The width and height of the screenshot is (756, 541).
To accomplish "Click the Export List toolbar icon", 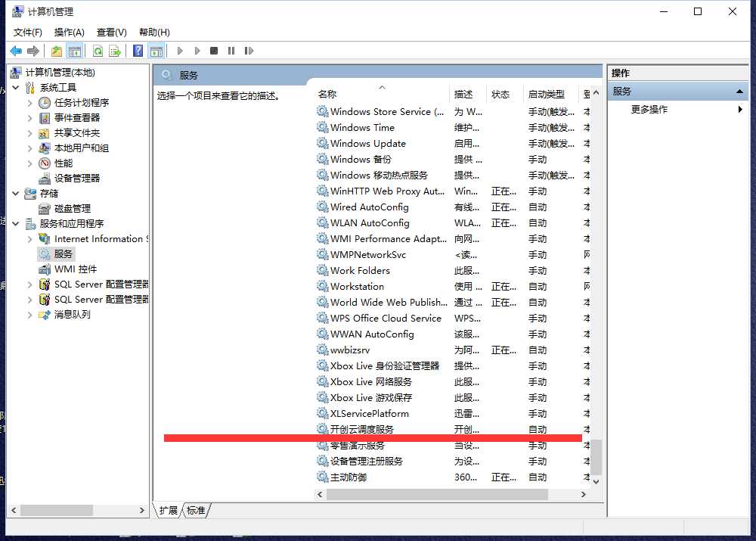I will pyautogui.click(x=115, y=51).
